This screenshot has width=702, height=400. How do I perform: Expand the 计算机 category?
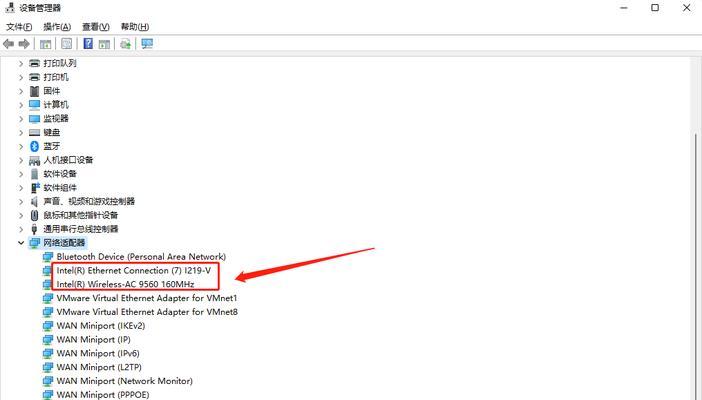pyautogui.click(x=21, y=105)
